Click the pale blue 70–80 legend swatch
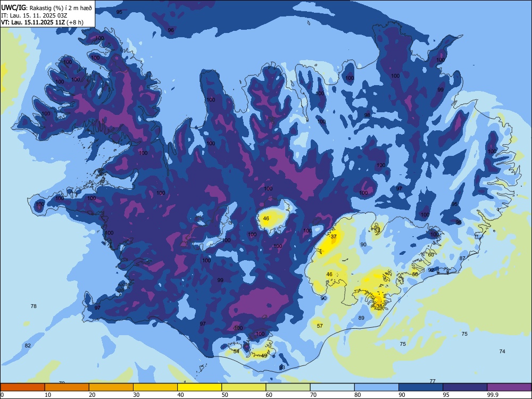 [x=332, y=387]
